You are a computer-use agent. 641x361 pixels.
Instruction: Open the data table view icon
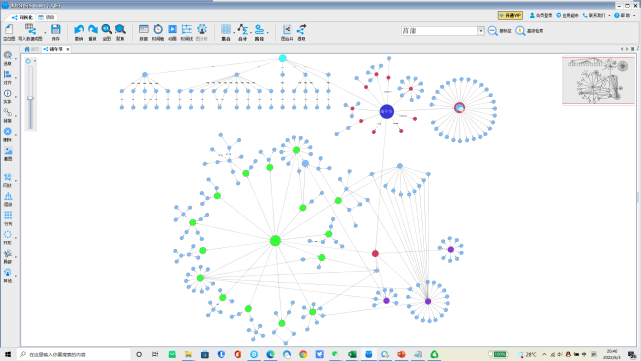143,30
